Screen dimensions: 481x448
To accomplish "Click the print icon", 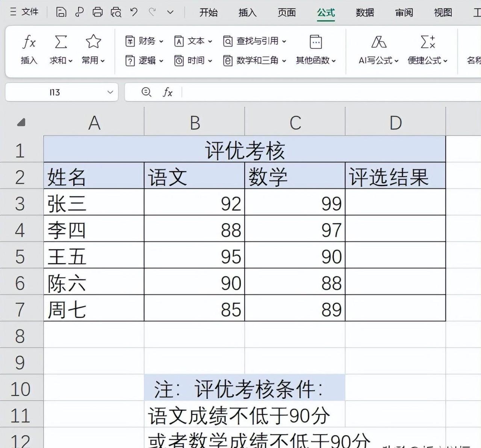I will [x=98, y=12].
